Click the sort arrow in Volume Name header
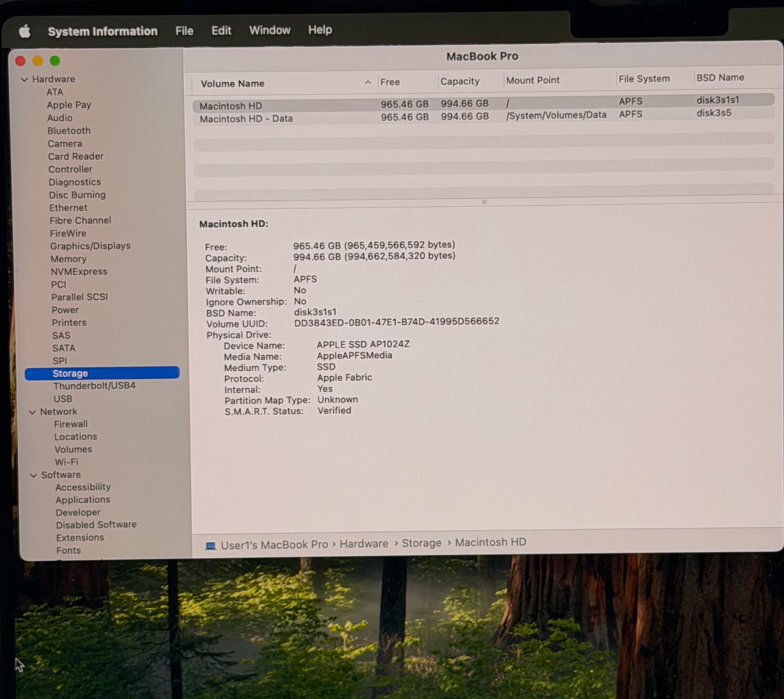 point(368,82)
